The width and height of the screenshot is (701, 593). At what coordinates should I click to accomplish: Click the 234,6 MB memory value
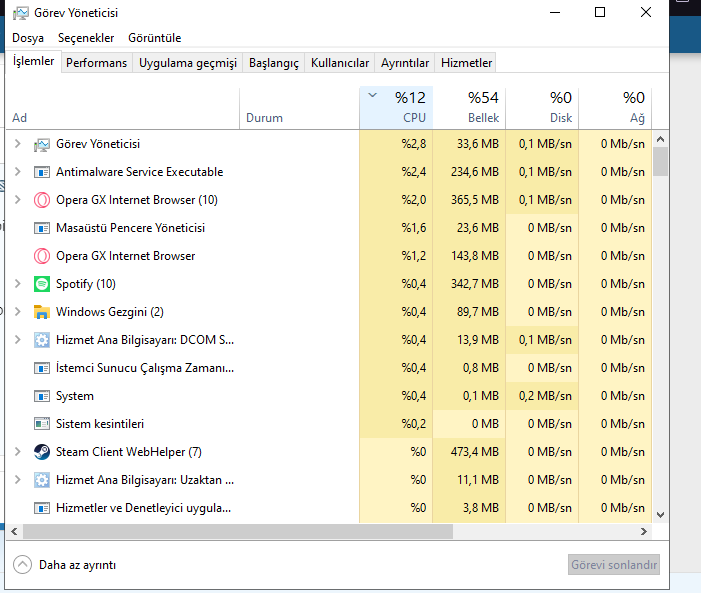point(474,172)
